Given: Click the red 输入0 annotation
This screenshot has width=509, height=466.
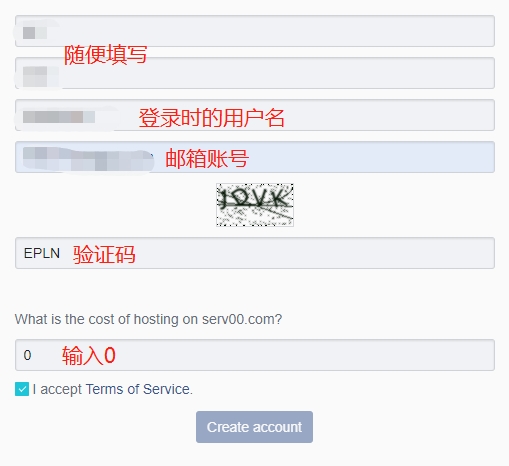Looking at the screenshot, I should 89,355.
